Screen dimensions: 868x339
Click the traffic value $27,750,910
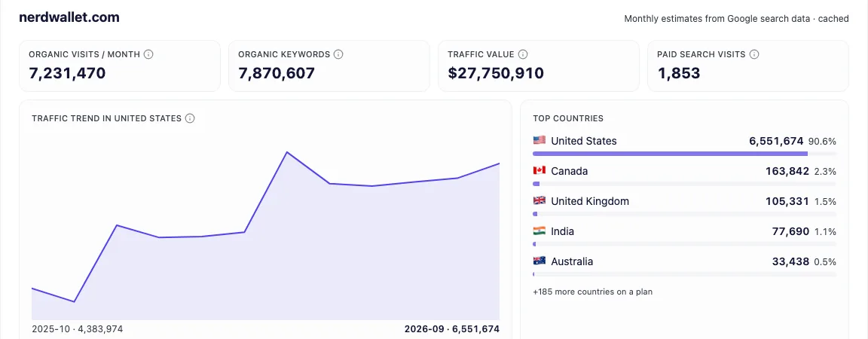tap(496, 73)
